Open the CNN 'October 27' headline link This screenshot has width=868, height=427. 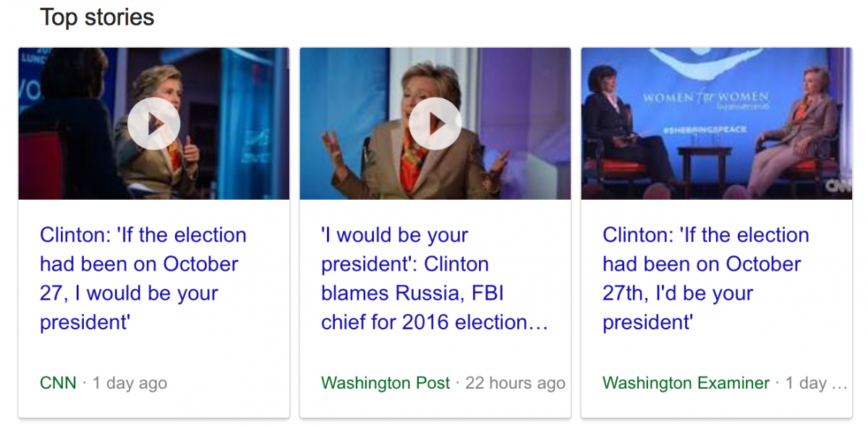click(x=143, y=279)
